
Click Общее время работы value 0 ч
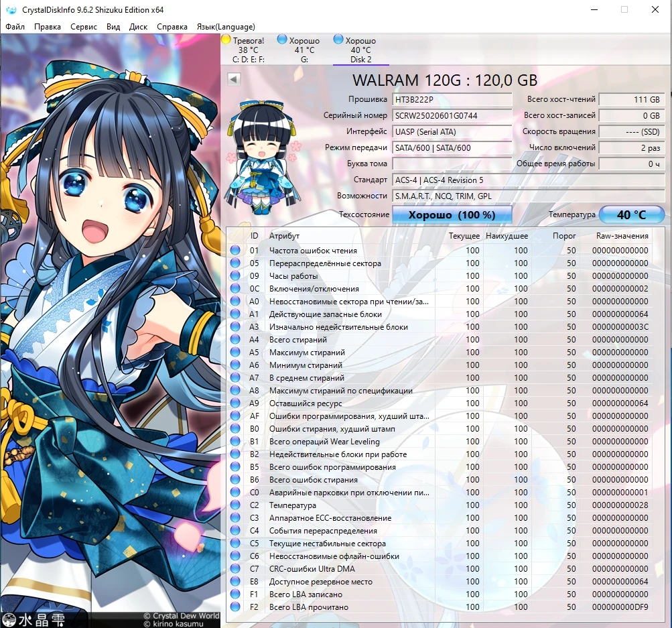click(632, 164)
